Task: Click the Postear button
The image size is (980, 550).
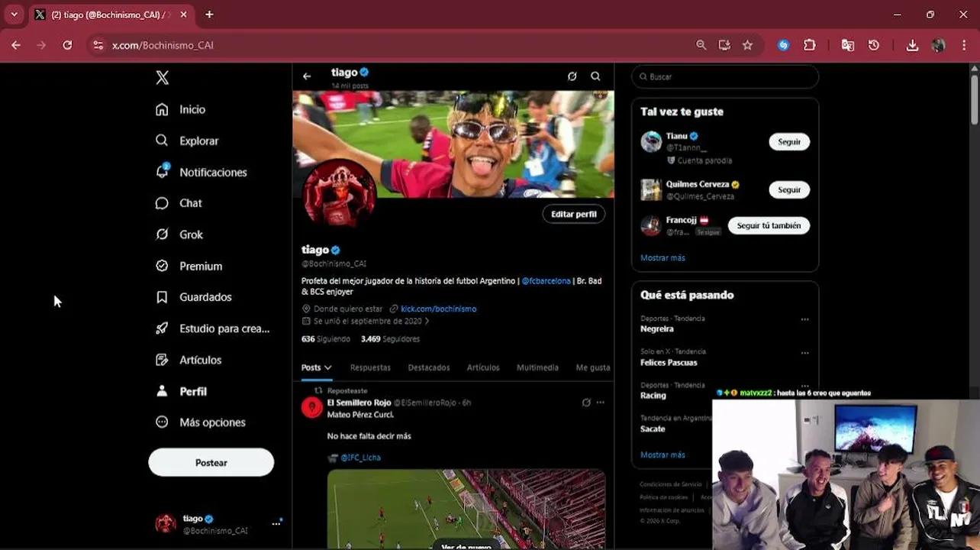Action: [x=211, y=462]
